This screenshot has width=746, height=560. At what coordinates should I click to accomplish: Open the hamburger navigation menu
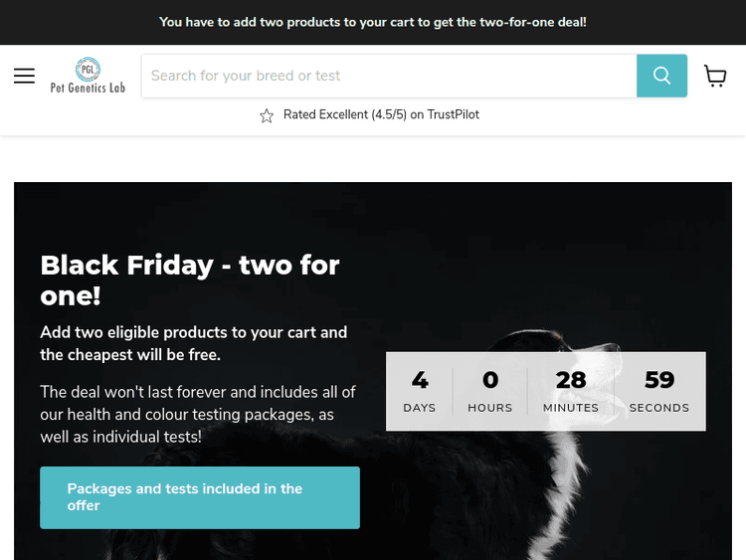tap(25, 77)
